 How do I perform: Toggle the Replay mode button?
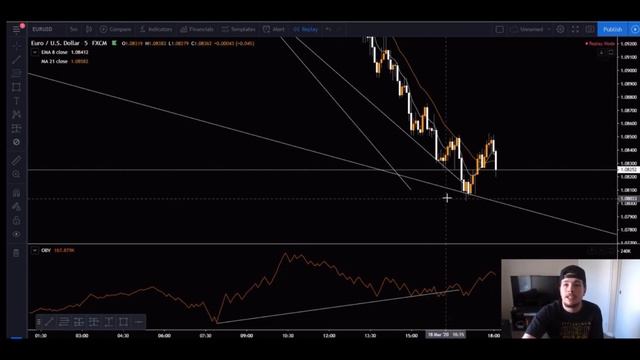tap(306, 29)
